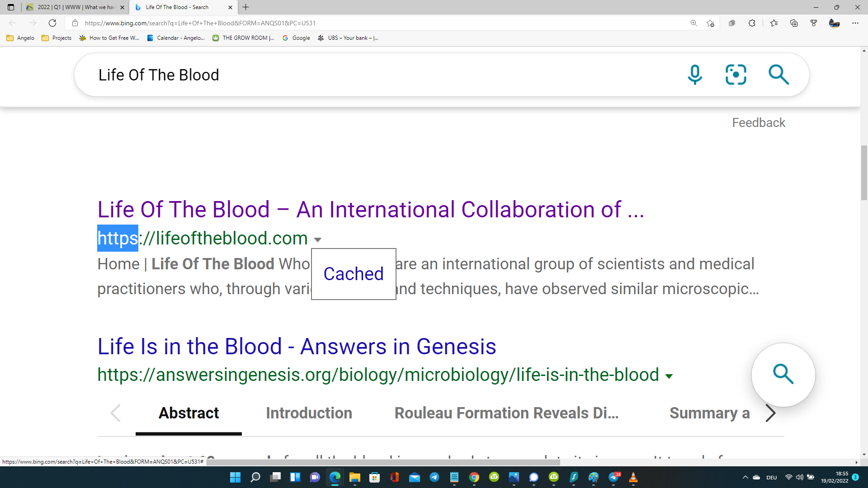This screenshot has width=868, height=488.
Task: Open Edge settings and more menu
Action: point(855,23)
